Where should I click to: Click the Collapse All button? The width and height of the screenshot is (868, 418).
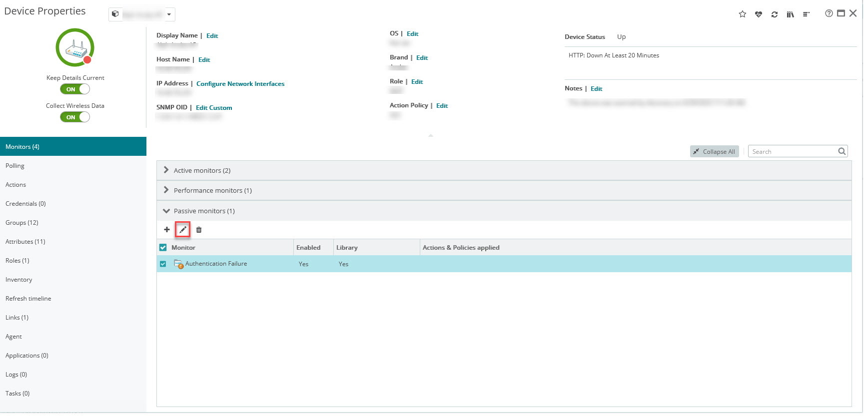(x=714, y=151)
